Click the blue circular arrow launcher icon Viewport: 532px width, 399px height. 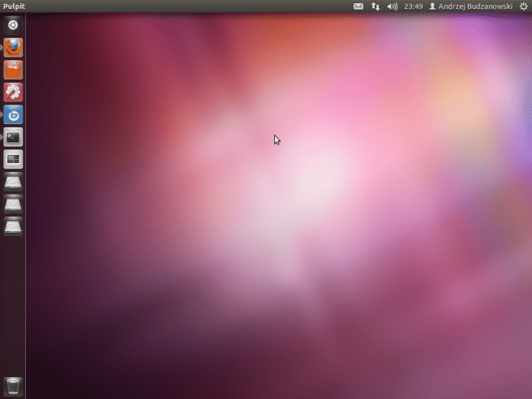[x=13, y=115]
